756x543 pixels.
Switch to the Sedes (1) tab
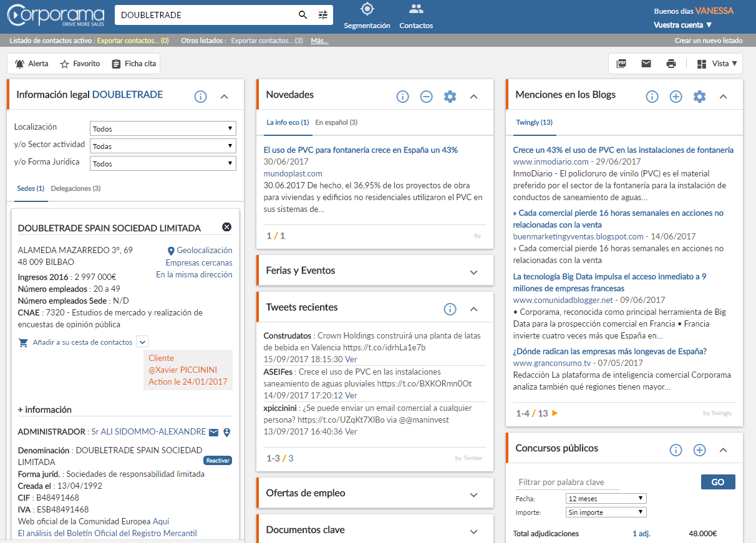click(x=31, y=188)
